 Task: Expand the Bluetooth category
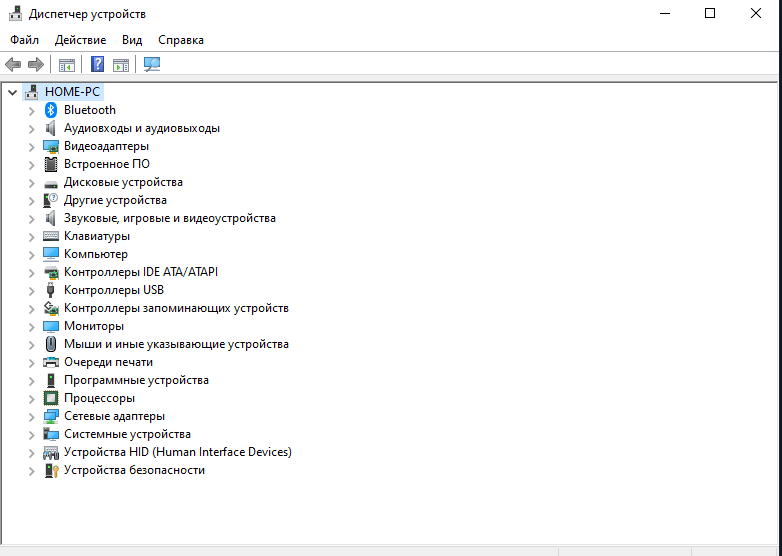pos(31,110)
